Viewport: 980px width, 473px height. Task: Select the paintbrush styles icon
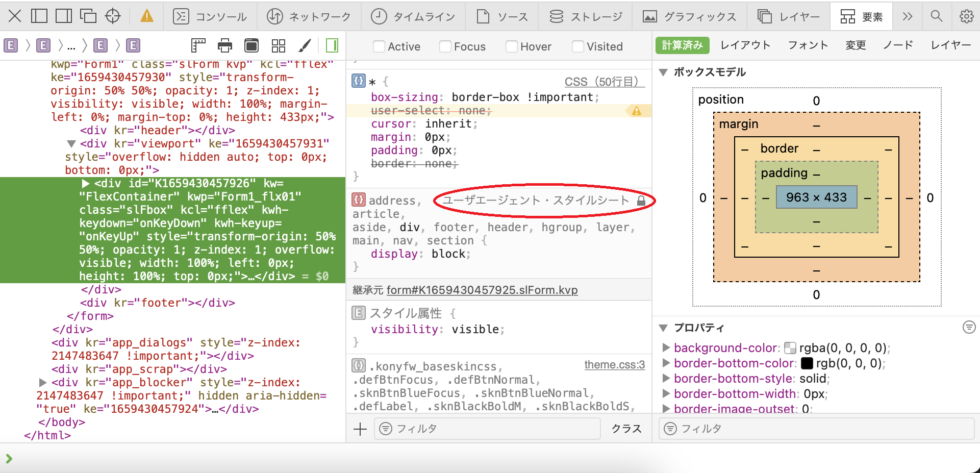305,45
